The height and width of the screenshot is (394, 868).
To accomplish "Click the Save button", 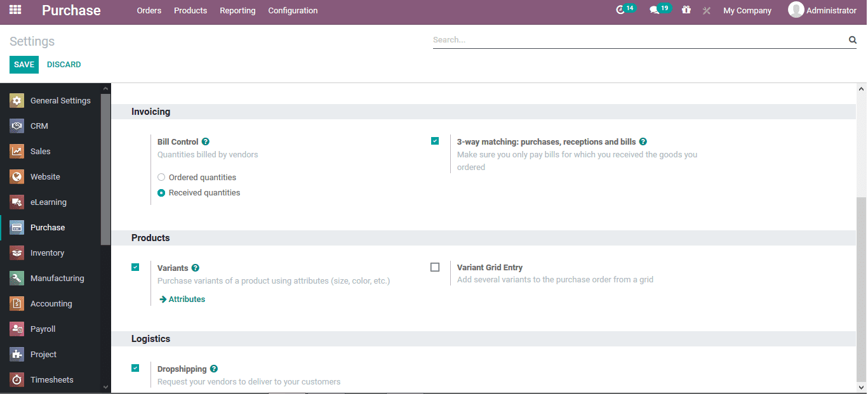I will point(24,65).
